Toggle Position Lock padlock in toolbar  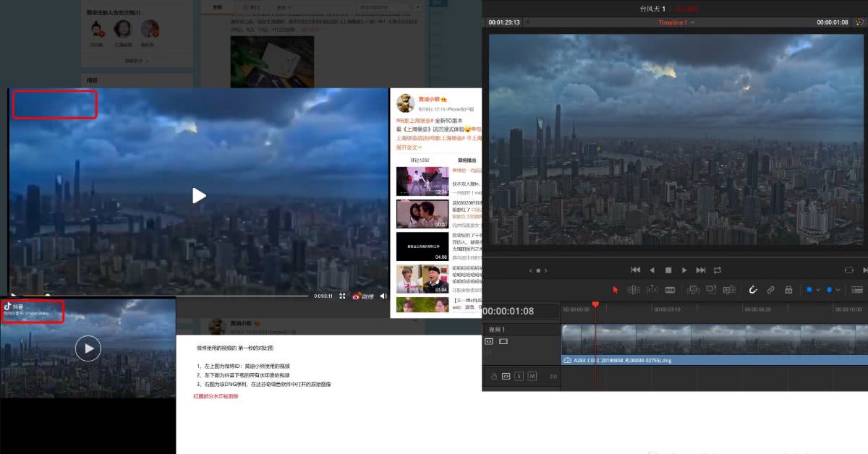click(x=788, y=289)
